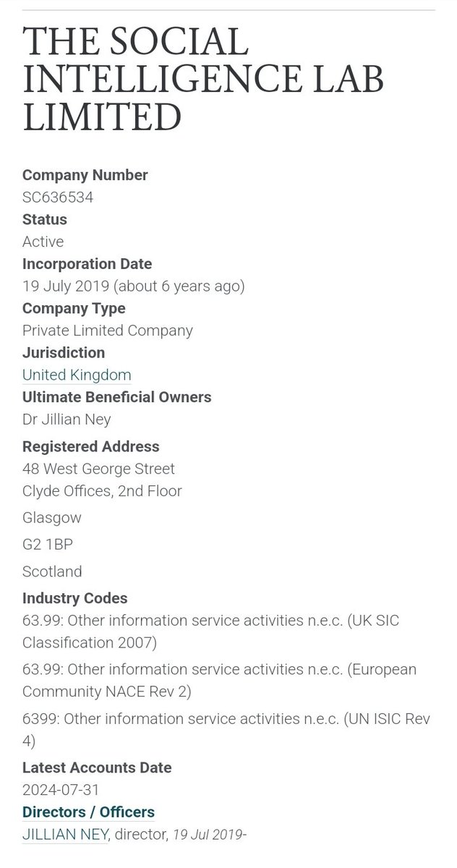Image resolution: width=457 pixels, height=868 pixels.
Task: Open the United Kingdom jurisdiction link
Action: pos(77,375)
